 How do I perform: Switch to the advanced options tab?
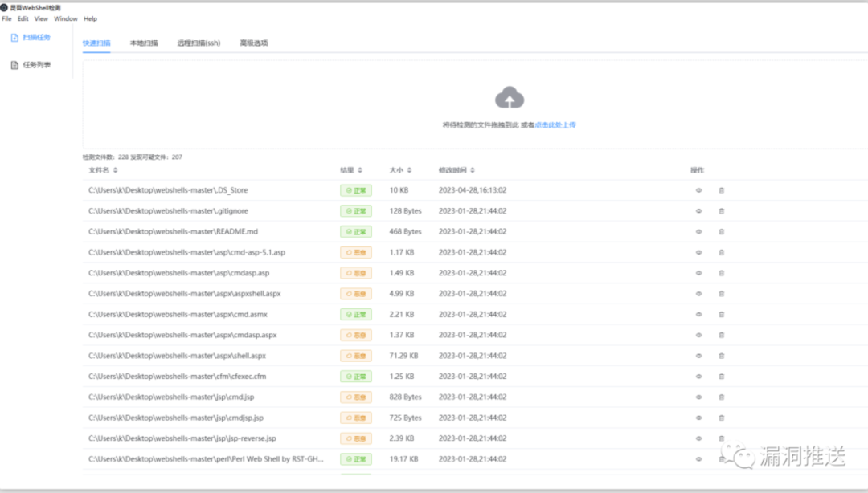pos(254,43)
